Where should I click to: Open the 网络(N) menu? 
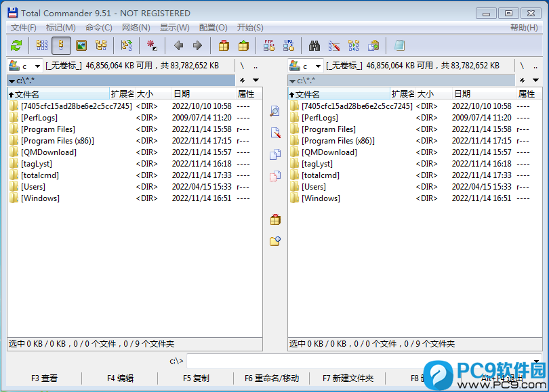coord(136,28)
